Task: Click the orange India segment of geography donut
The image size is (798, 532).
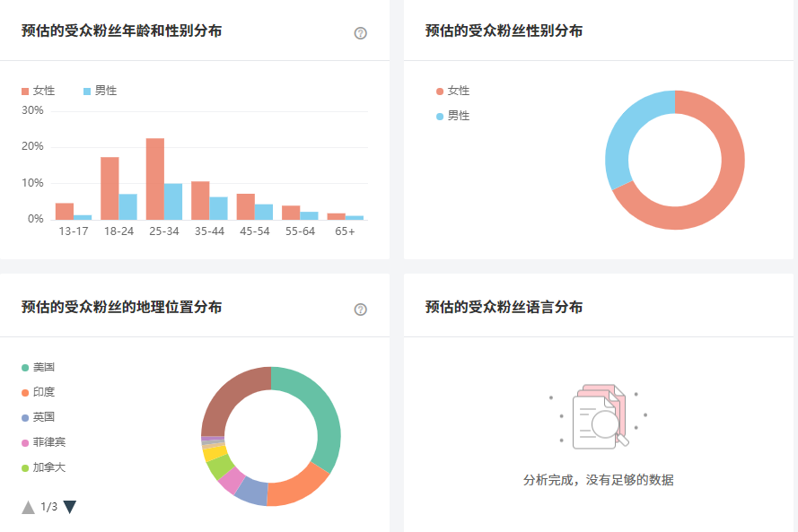Action: click(x=298, y=485)
